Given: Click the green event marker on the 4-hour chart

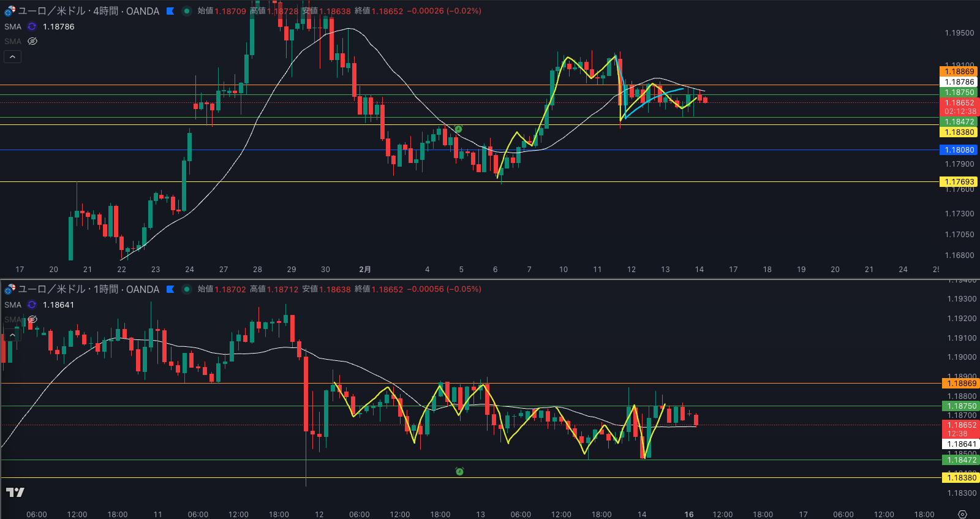Looking at the screenshot, I should 458,129.
